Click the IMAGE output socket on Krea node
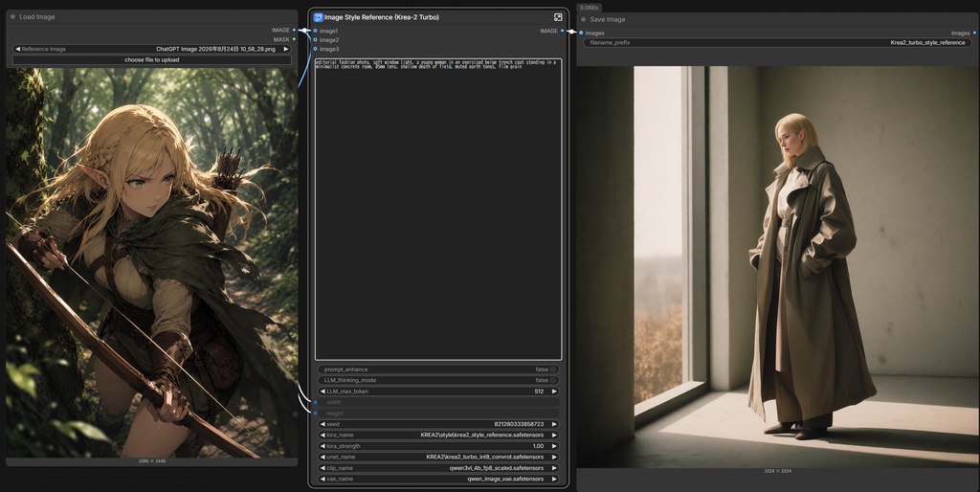This screenshot has width=980, height=492. coord(563,31)
